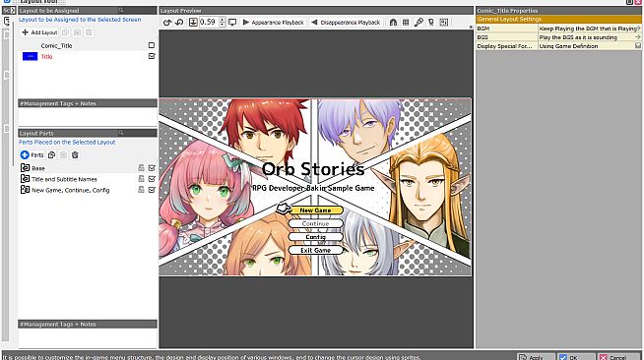Click the blue Title layout thumbnail
The height and width of the screenshot is (360, 644).
pos(30,56)
